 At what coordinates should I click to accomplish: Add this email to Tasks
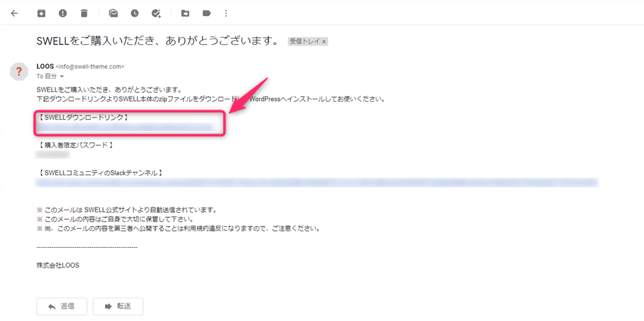[157, 13]
